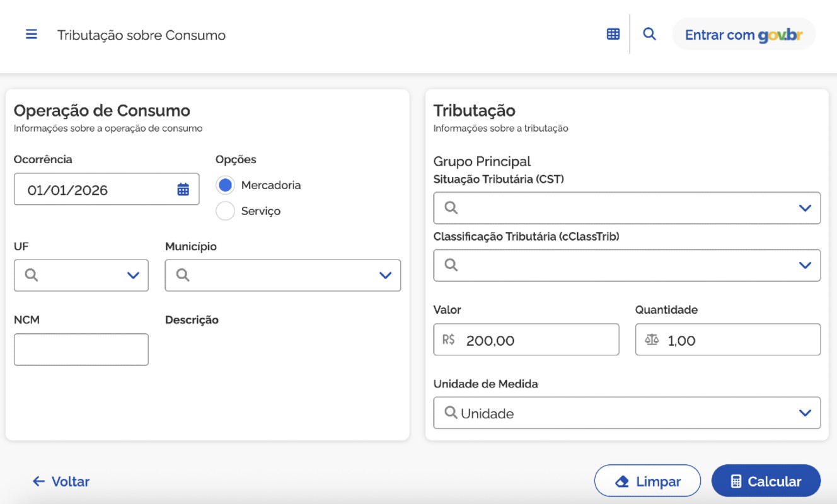Viewport: 837px width, 504px height.
Task: Click the magnifier in Situação Tributária field
Action: coord(451,208)
